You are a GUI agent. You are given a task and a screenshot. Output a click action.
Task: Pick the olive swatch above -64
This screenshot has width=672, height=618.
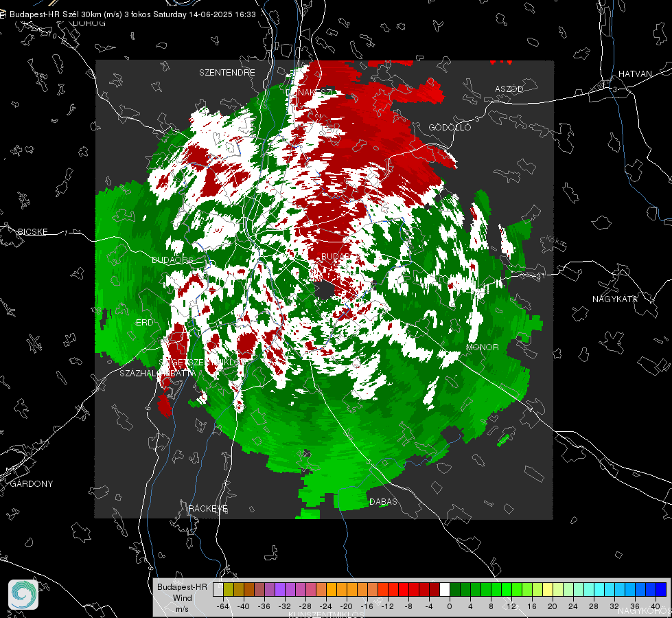(229, 590)
